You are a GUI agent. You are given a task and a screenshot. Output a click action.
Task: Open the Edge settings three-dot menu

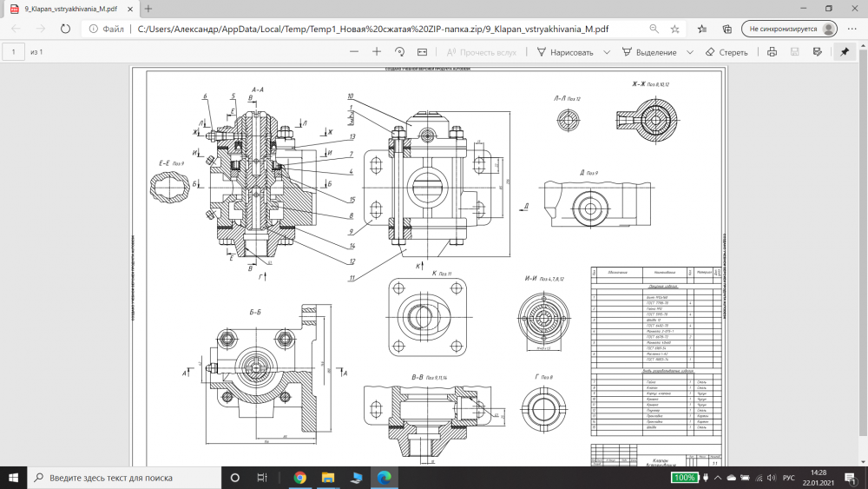pyautogui.click(x=852, y=29)
